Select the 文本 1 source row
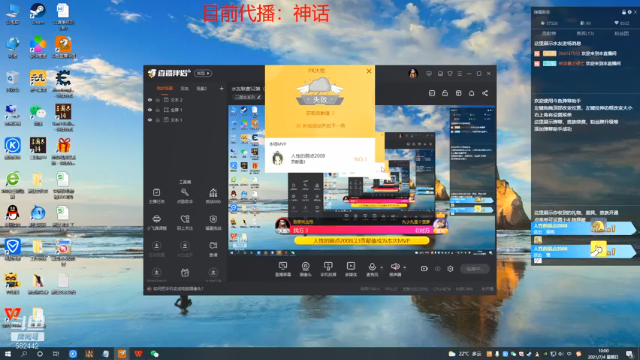Screen dimensions: 640x360 coord(185,120)
